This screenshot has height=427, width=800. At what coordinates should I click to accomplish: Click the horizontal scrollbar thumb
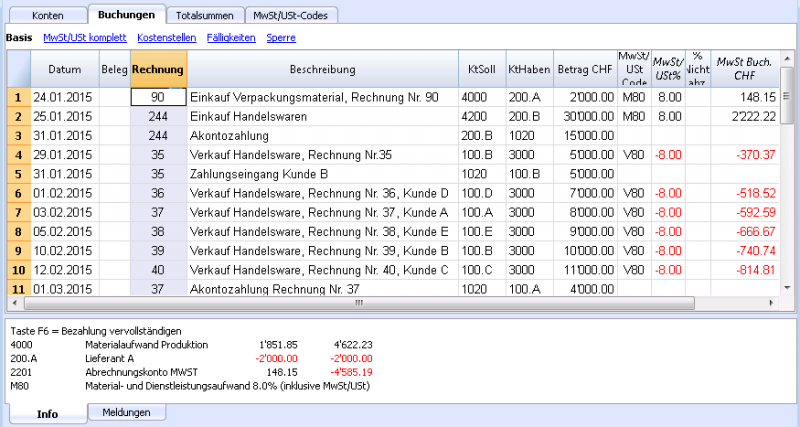(x=359, y=303)
